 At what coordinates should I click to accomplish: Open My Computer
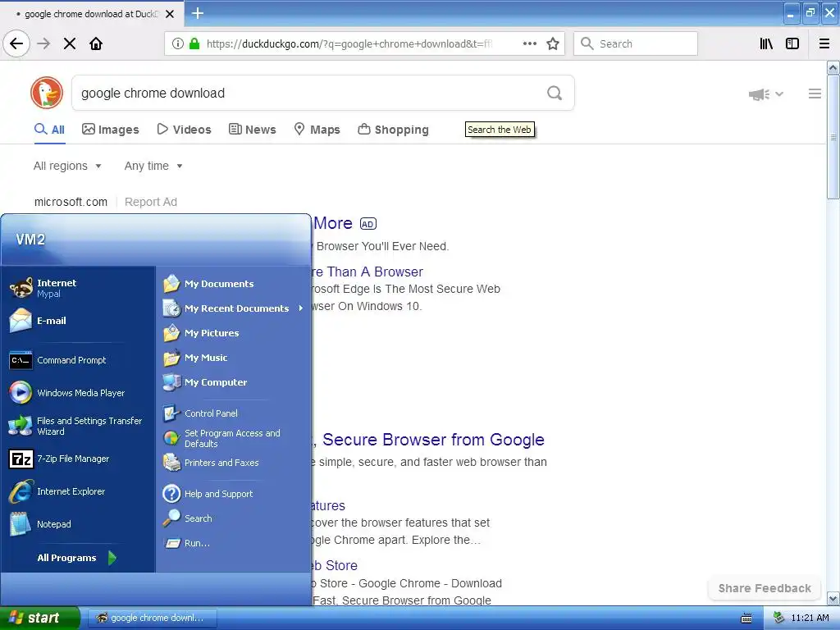(234, 382)
